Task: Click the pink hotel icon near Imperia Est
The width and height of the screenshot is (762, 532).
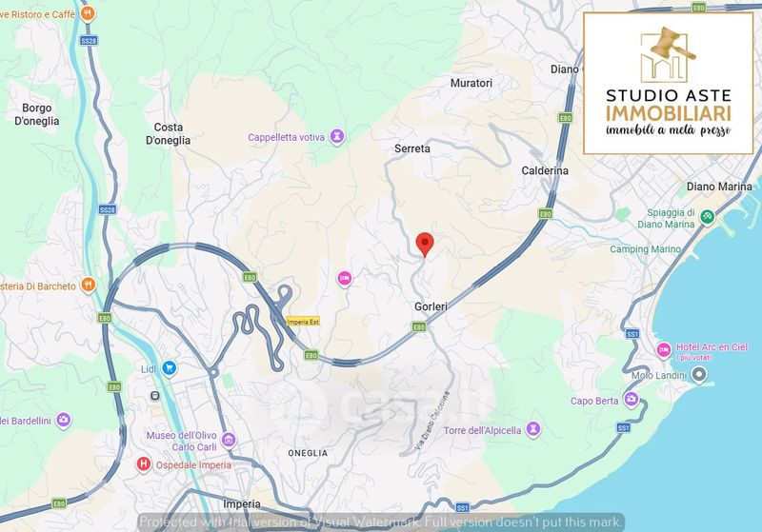Action: tap(345, 278)
